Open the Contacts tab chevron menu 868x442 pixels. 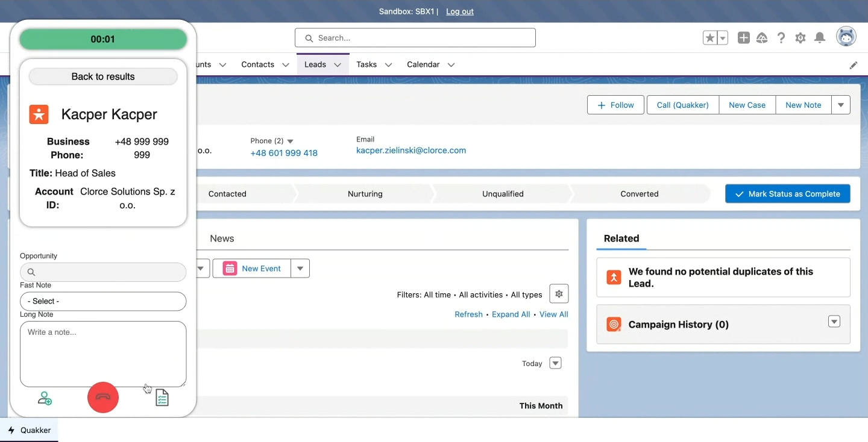286,64
